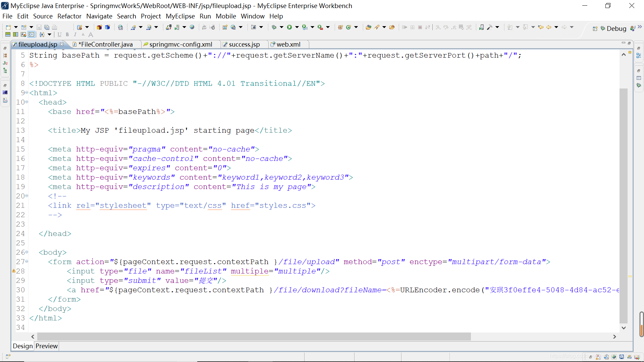The height and width of the screenshot is (362, 644).
Task: Open dropdown arrow next to Run icon
Action: (x=297, y=27)
